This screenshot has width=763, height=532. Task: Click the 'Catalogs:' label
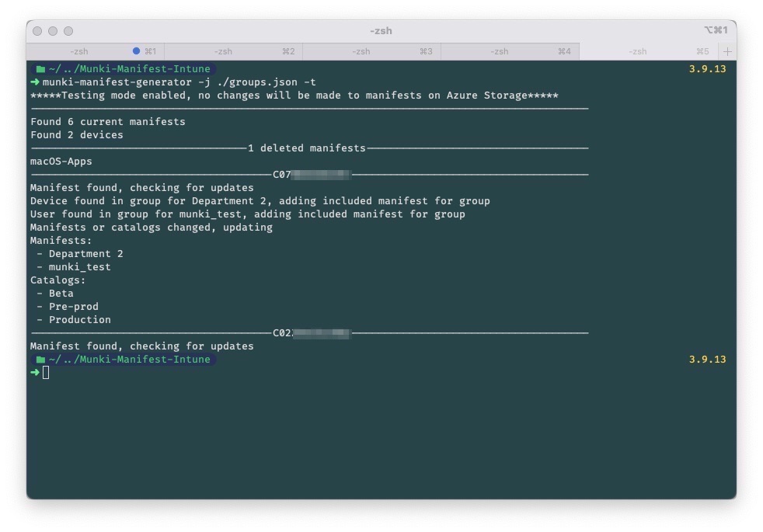58,280
